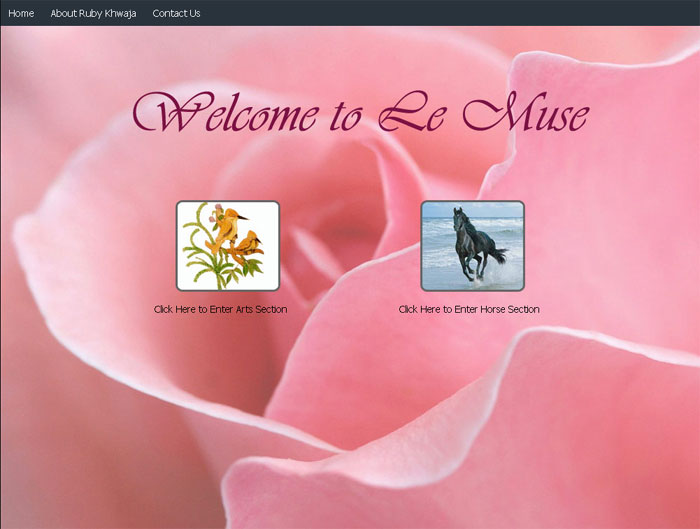
Task: Click the Welcome to Le Muse heading
Action: tap(361, 112)
